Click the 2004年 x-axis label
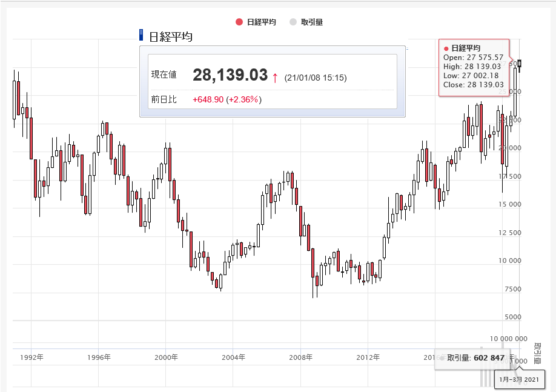 tap(233, 357)
